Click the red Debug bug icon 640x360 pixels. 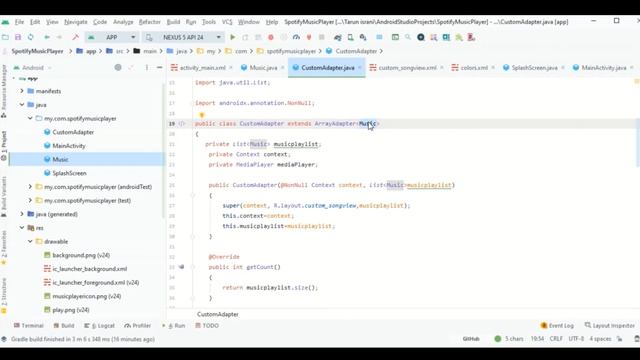(x=271, y=37)
